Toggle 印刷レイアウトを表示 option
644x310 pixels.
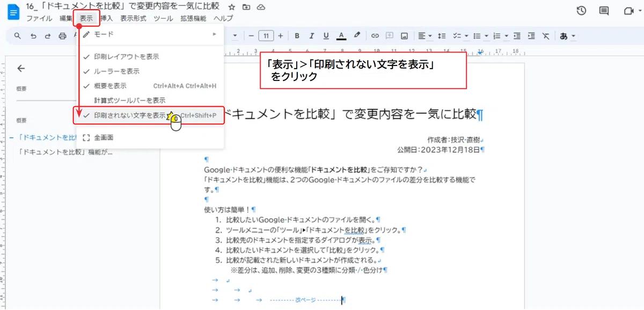click(127, 56)
